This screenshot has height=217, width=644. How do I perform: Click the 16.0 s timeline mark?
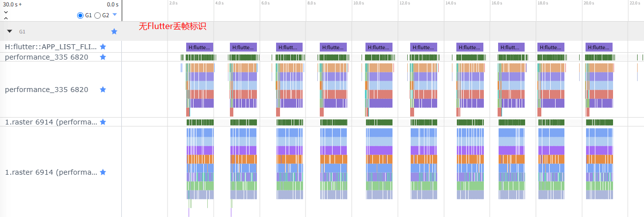click(496, 3)
